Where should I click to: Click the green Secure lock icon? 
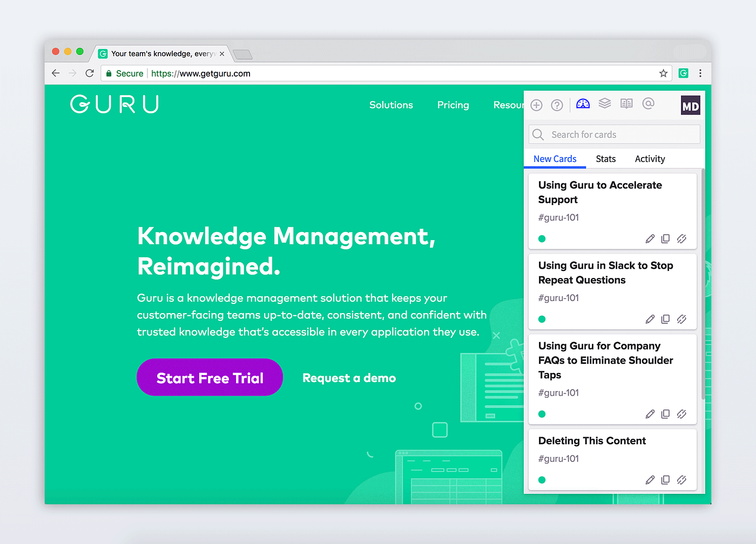[x=109, y=73]
